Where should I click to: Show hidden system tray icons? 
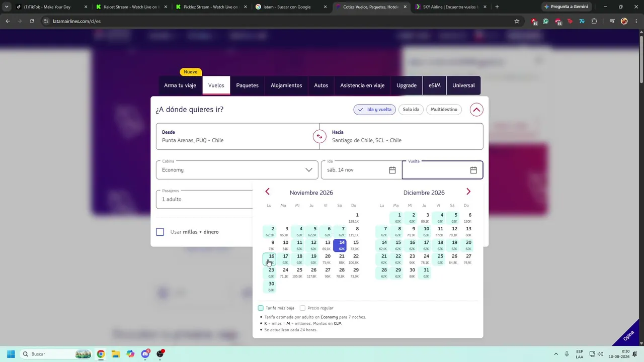click(556, 354)
